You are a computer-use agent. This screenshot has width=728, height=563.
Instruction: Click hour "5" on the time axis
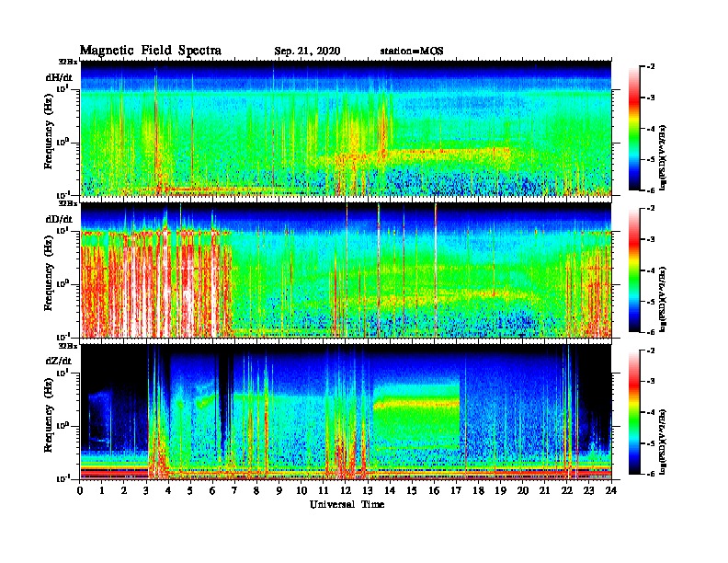click(x=190, y=490)
